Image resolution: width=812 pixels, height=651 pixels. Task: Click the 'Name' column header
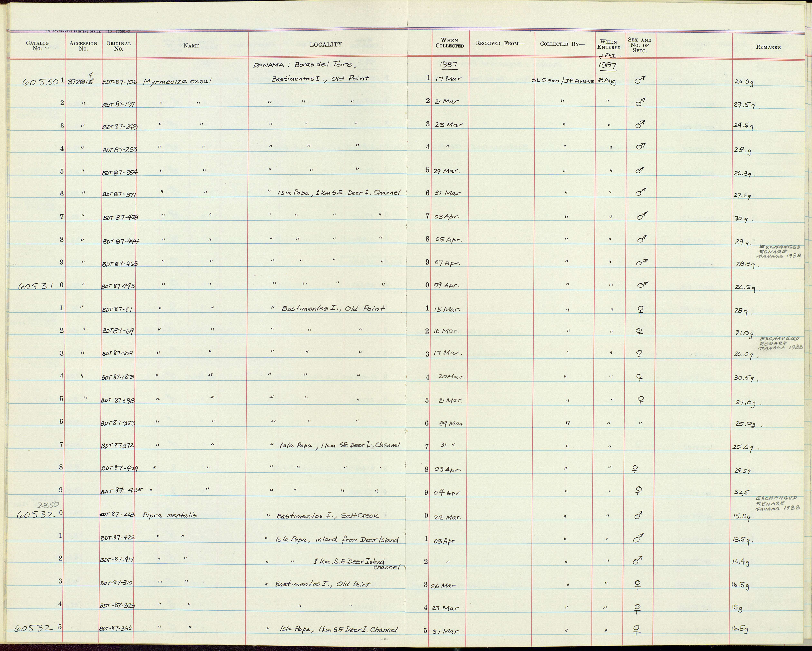(x=191, y=46)
